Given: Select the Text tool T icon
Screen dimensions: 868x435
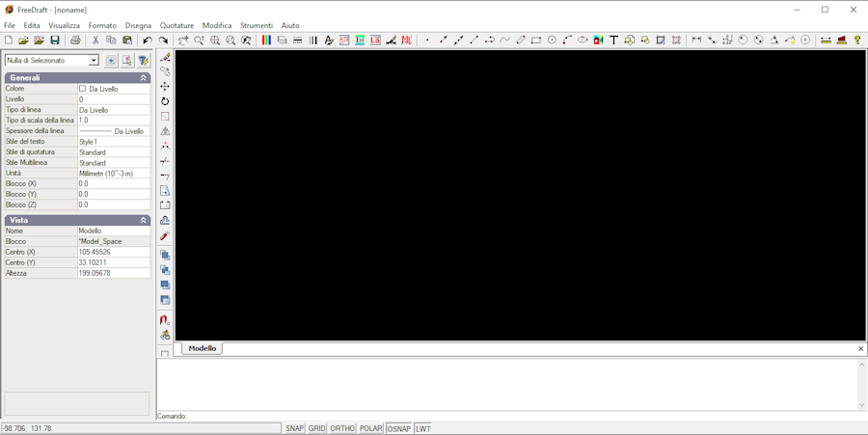Looking at the screenshot, I should pyautogui.click(x=614, y=40).
